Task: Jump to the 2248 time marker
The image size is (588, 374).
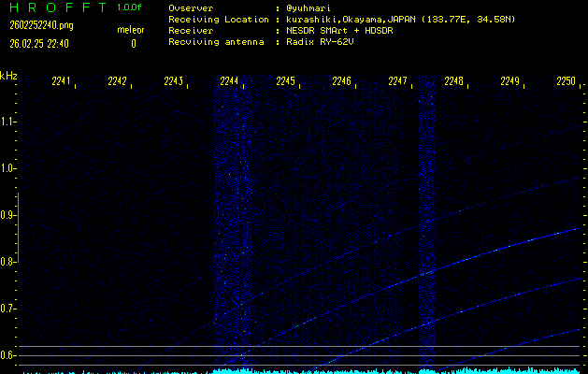Action: click(x=454, y=81)
